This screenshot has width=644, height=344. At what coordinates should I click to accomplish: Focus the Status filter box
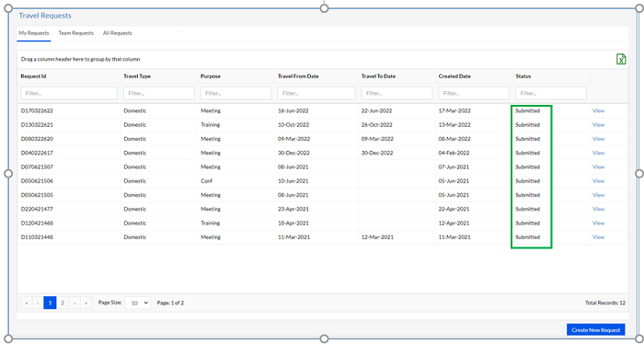tap(551, 93)
